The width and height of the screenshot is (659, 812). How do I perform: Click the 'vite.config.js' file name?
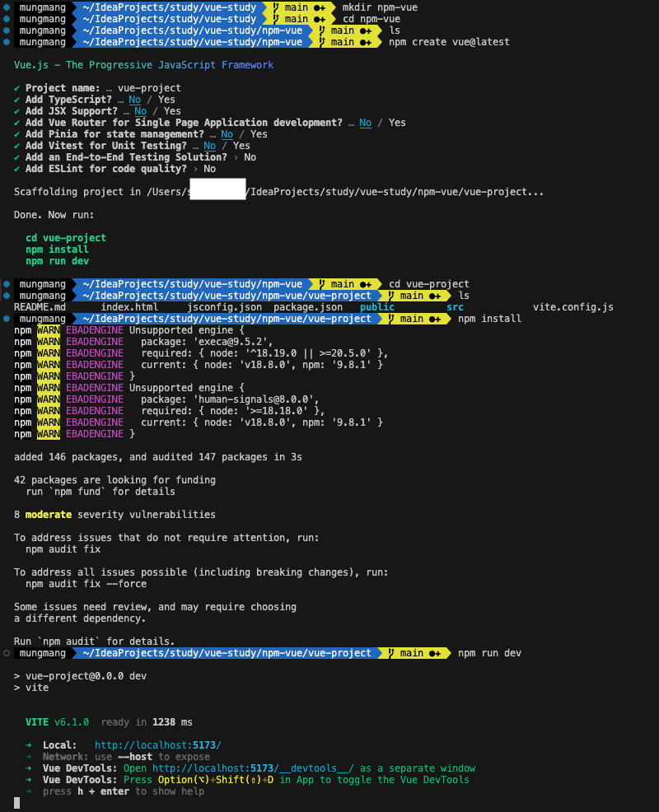(573, 307)
